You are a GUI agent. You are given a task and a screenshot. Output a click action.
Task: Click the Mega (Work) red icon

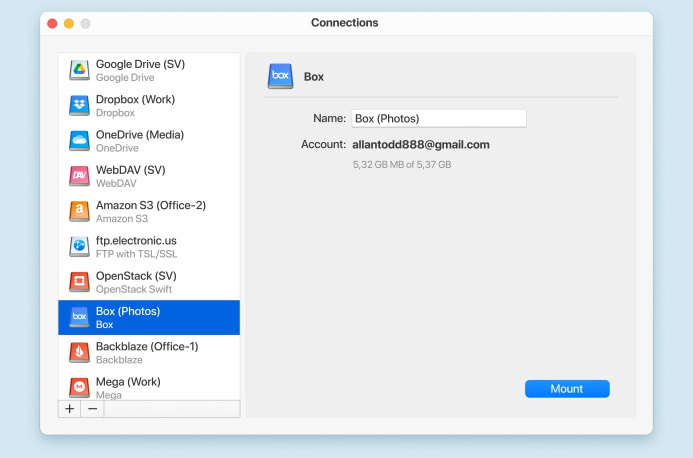click(80, 388)
